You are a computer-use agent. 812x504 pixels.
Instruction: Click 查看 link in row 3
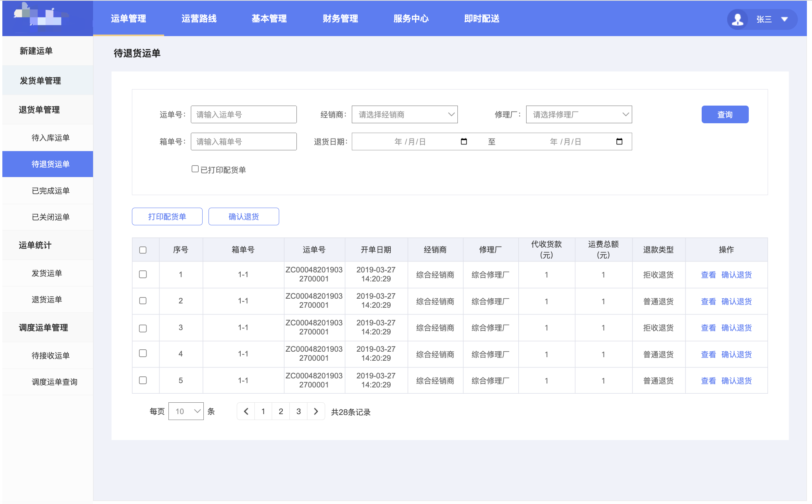tap(708, 328)
